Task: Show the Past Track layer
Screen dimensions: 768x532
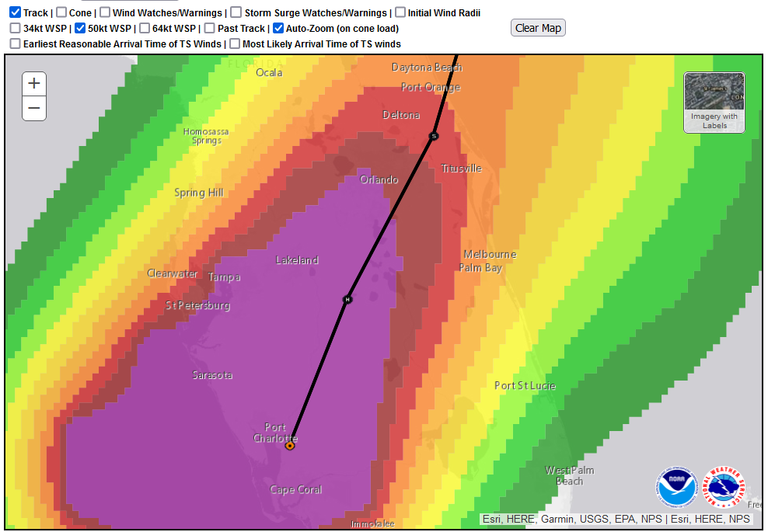Action: 210,28
